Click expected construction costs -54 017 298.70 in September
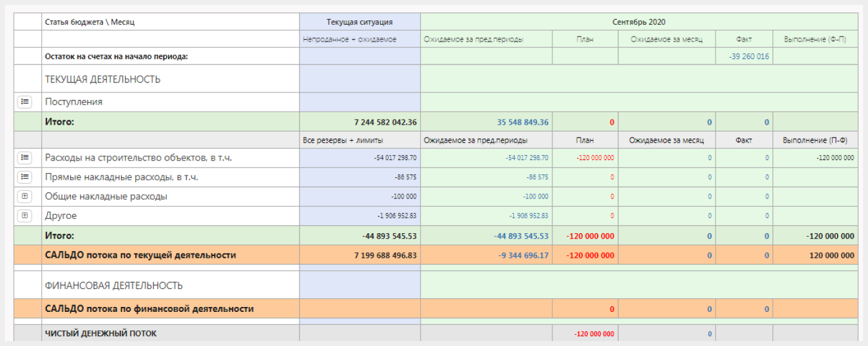The image size is (868, 346). [527, 158]
